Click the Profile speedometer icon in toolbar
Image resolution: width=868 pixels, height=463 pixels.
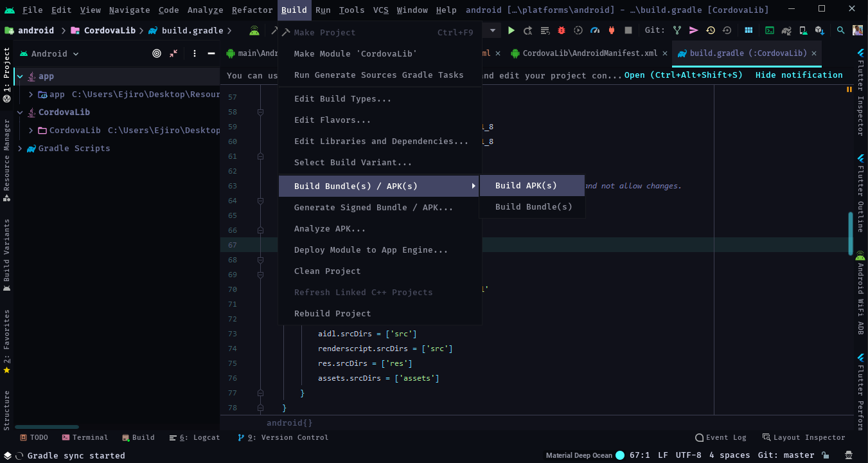coord(595,30)
